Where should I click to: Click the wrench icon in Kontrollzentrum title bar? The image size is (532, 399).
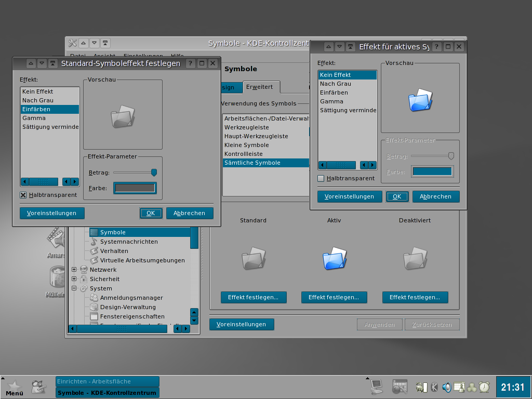(72, 43)
